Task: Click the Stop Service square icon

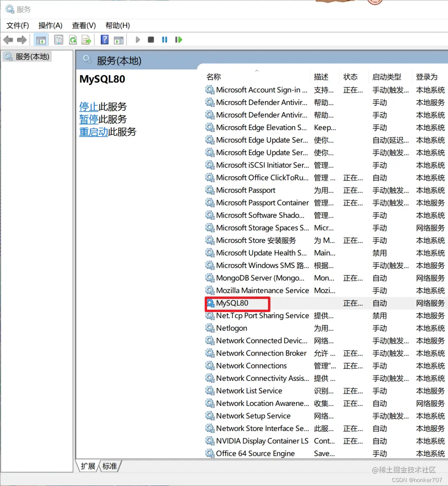Action: [151, 40]
